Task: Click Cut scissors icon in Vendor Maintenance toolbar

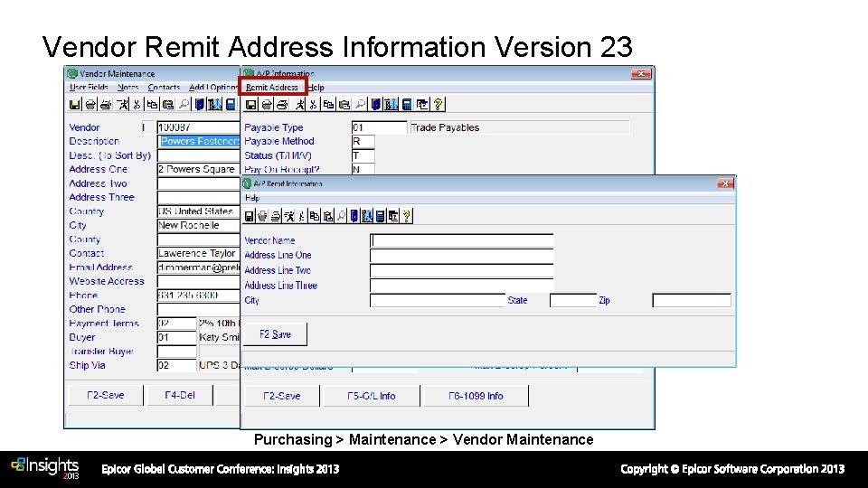Action: (x=137, y=104)
